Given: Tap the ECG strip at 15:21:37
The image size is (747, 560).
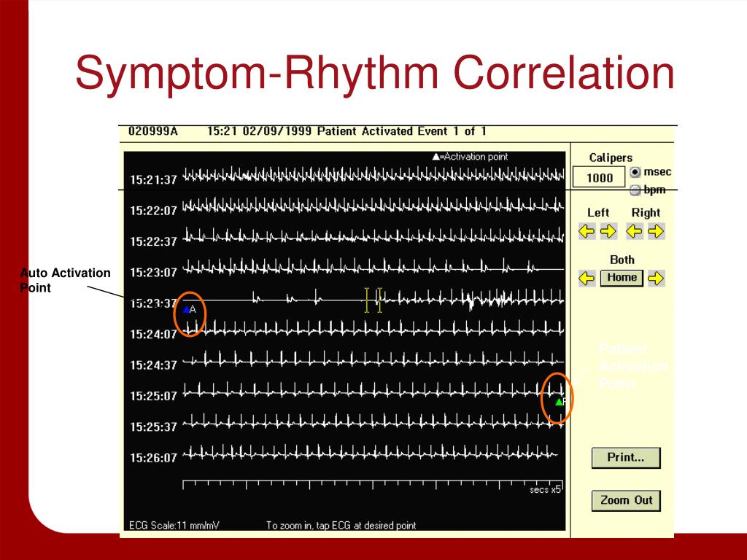Looking at the screenshot, I should click(x=373, y=175).
